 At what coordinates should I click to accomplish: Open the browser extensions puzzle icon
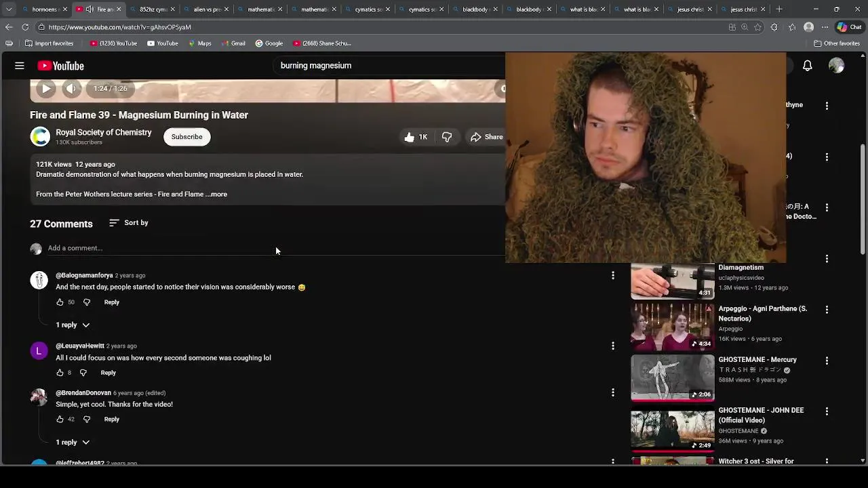click(774, 27)
